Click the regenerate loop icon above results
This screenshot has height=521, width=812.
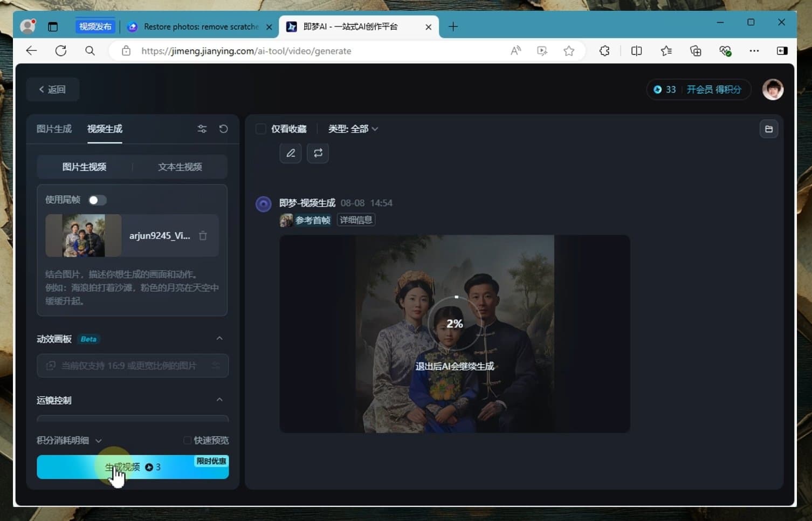point(318,153)
